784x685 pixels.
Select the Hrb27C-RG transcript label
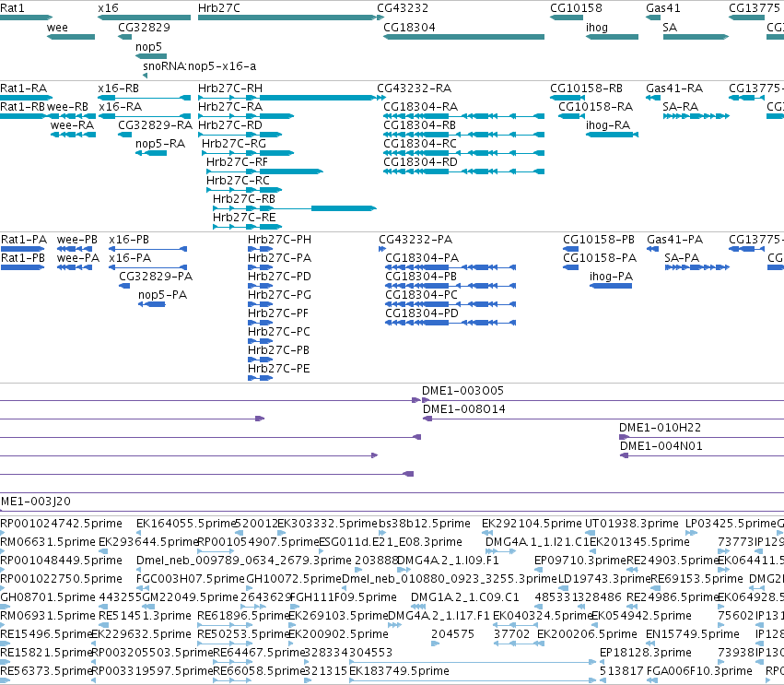tap(234, 144)
